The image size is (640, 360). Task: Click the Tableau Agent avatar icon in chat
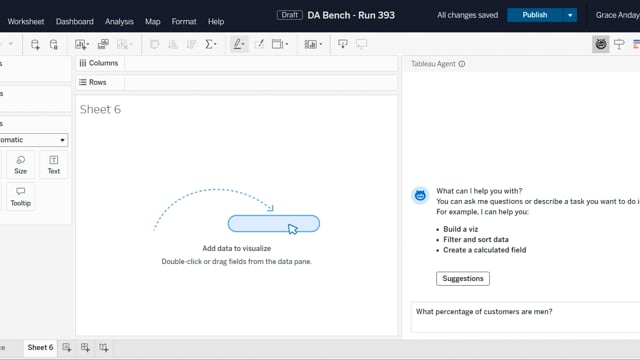pyautogui.click(x=420, y=196)
